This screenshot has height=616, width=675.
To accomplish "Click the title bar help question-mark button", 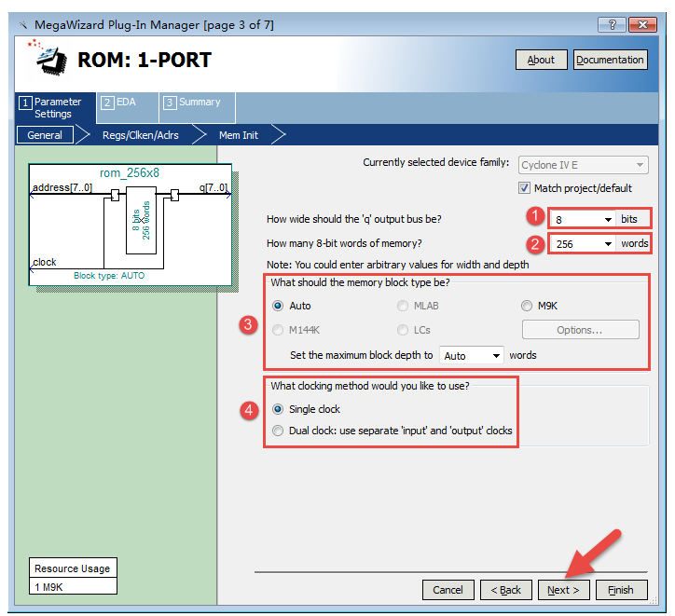I will click(x=612, y=24).
